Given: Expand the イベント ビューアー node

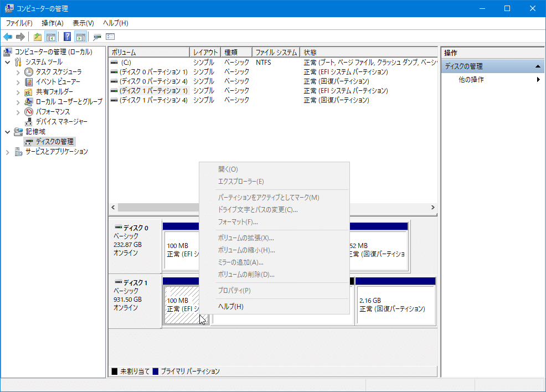Looking at the screenshot, I should coord(18,82).
